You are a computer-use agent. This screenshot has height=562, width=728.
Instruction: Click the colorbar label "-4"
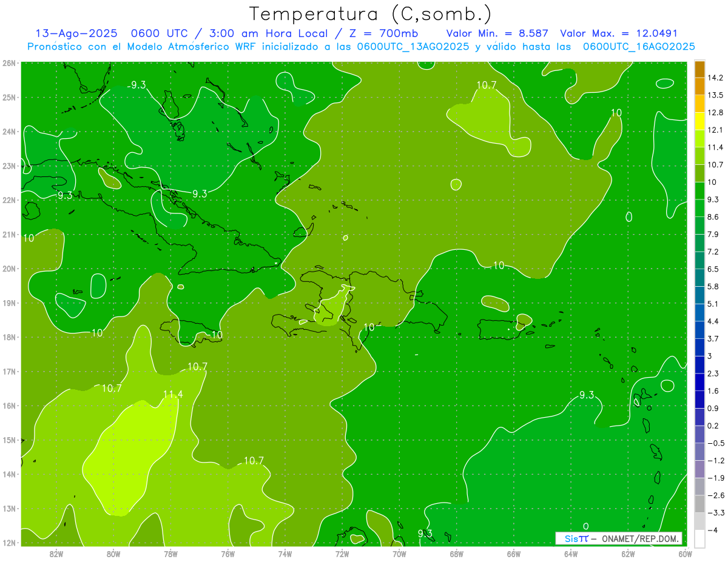[713, 530]
